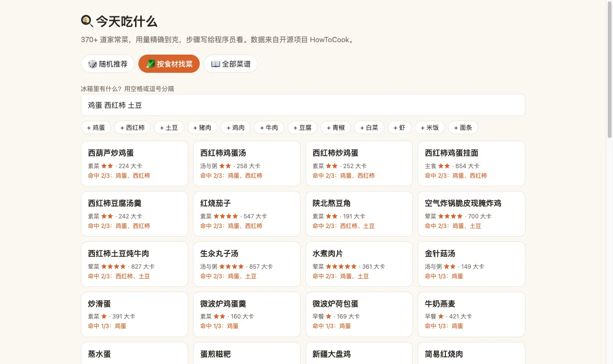Open the 蒸水蛋 recipe card
Viewport: 613px width, 364px height.
point(135,353)
